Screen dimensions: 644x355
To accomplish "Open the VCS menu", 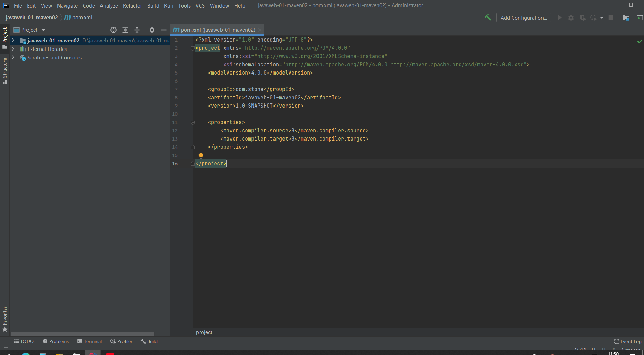I will [x=200, y=5].
